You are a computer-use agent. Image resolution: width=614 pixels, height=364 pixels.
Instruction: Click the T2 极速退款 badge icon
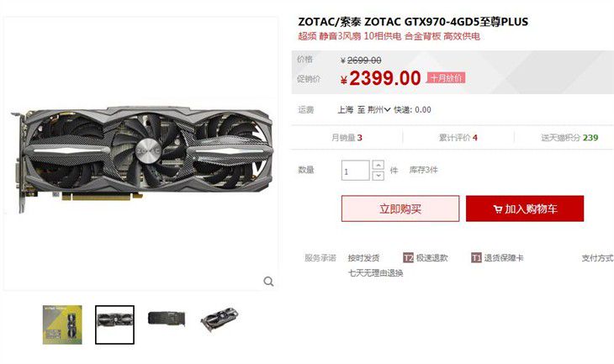tap(409, 257)
